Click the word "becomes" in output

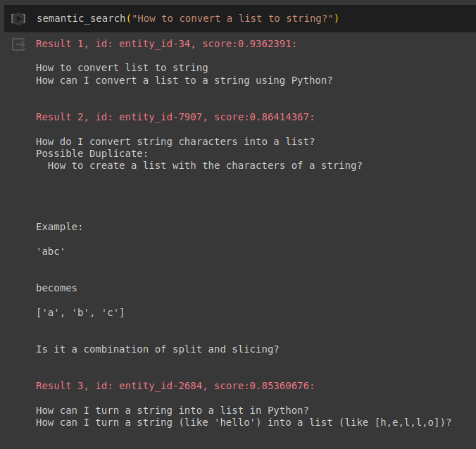[x=56, y=288]
